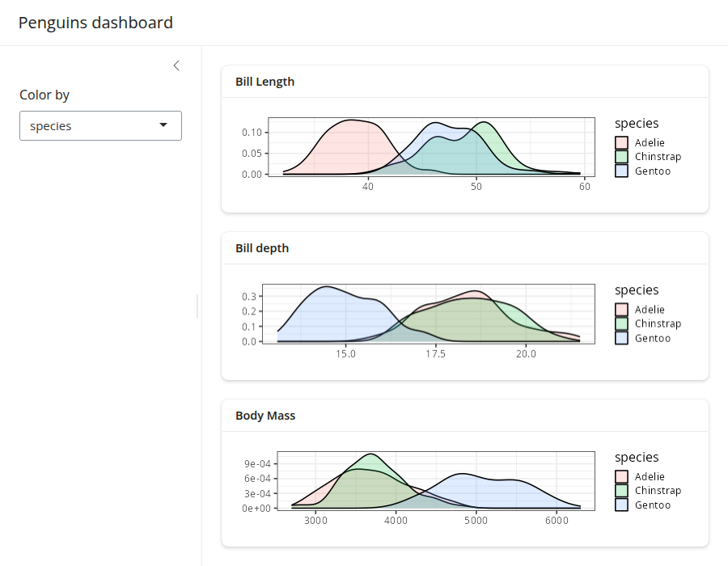728x566 pixels.
Task: Click the Body Mass density plot
Action: pos(436,480)
